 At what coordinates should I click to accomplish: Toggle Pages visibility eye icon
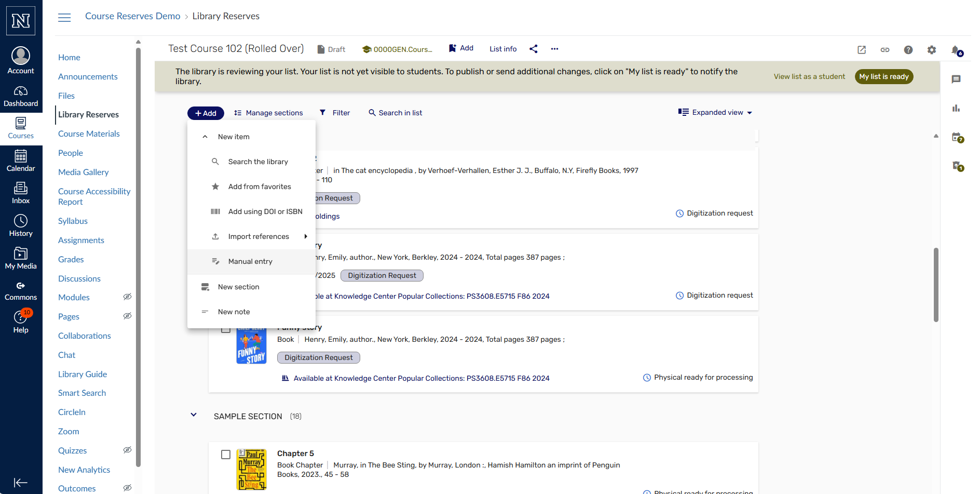pyautogui.click(x=127, y=316)
